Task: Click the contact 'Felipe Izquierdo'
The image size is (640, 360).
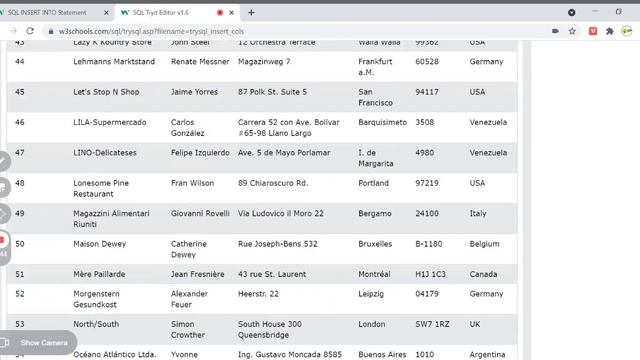Action: pyautogui.click(x=200, y=153)
